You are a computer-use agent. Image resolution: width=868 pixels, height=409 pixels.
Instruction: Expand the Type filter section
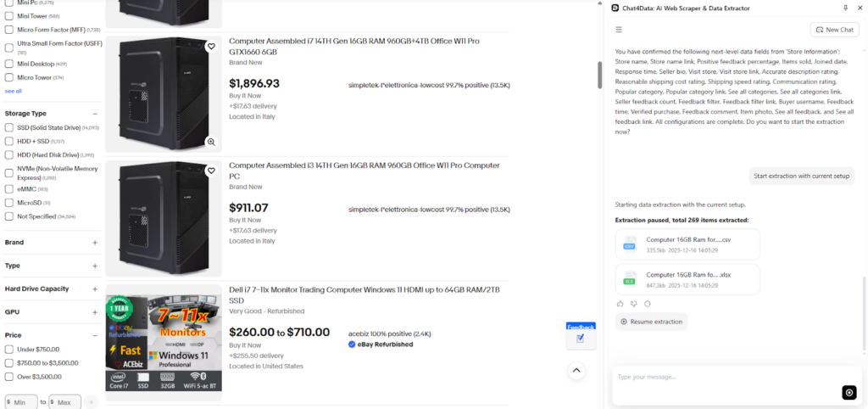(95, 266)
